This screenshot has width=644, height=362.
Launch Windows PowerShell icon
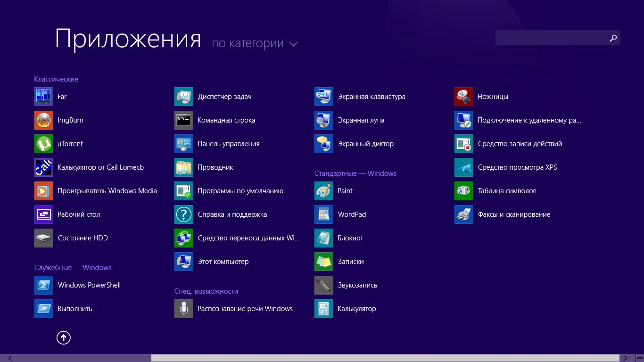[44, 285]
